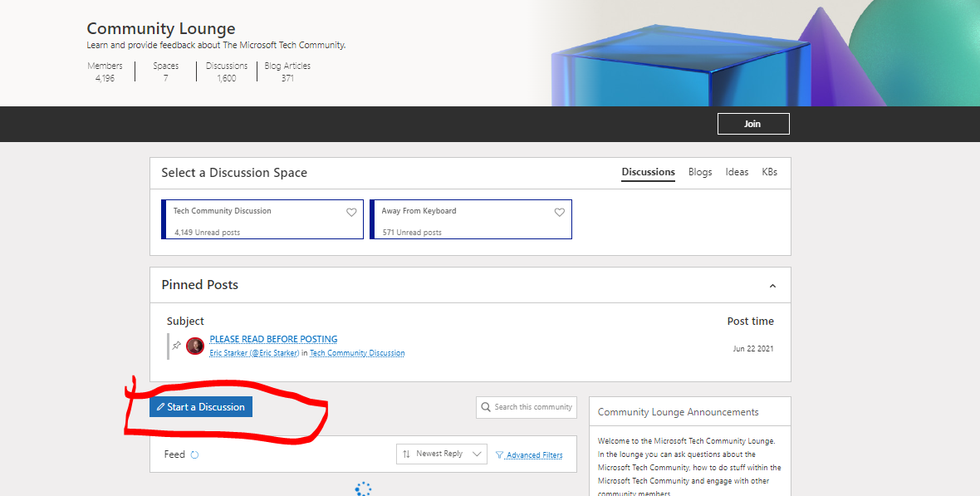The image size is (980, 496).
Task: Switch to the Ideas tab
Action: pos(737,172)
